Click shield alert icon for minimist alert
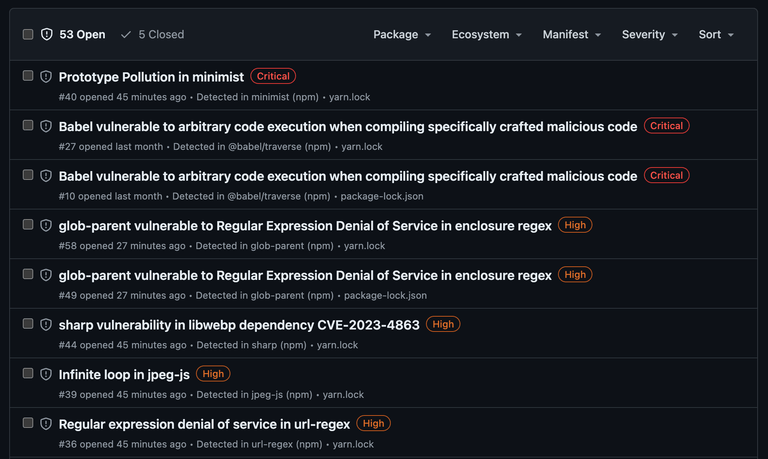The width and height of the screenshot is (768, 459). (46, 76)
